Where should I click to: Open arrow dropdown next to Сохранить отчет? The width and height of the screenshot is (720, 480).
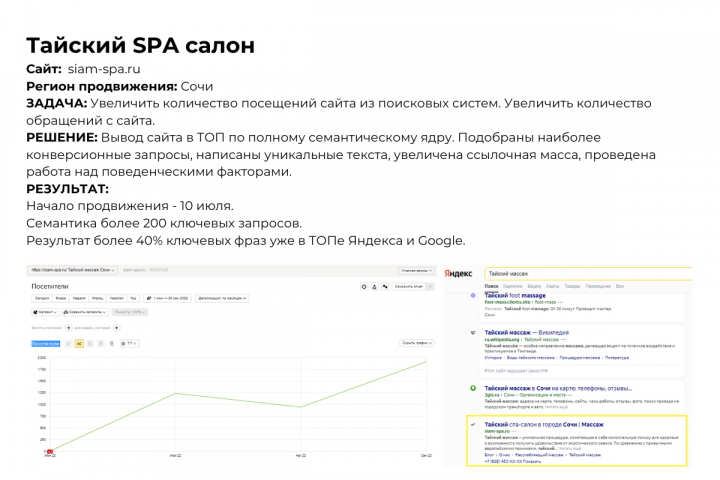pyautogui.click(x=430, y=287)
